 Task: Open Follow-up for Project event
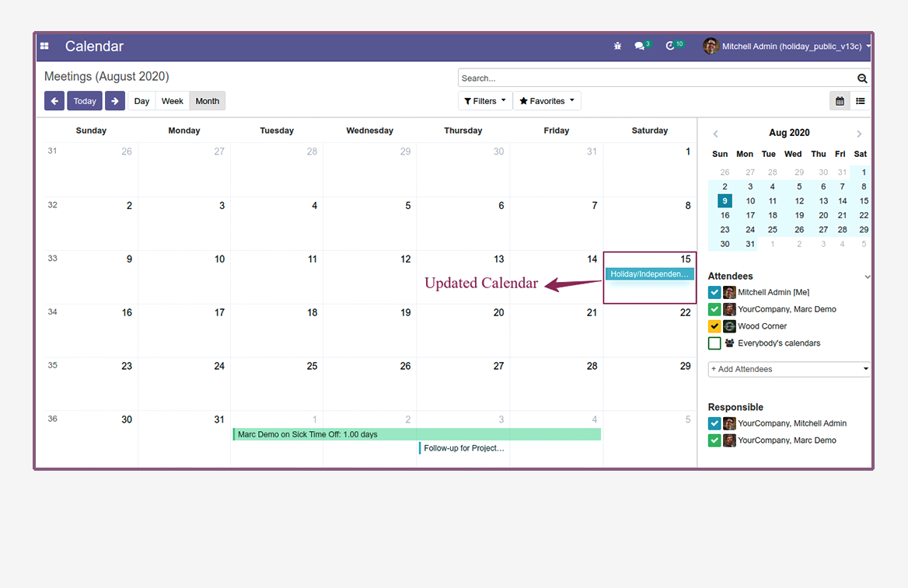point(464,448)
